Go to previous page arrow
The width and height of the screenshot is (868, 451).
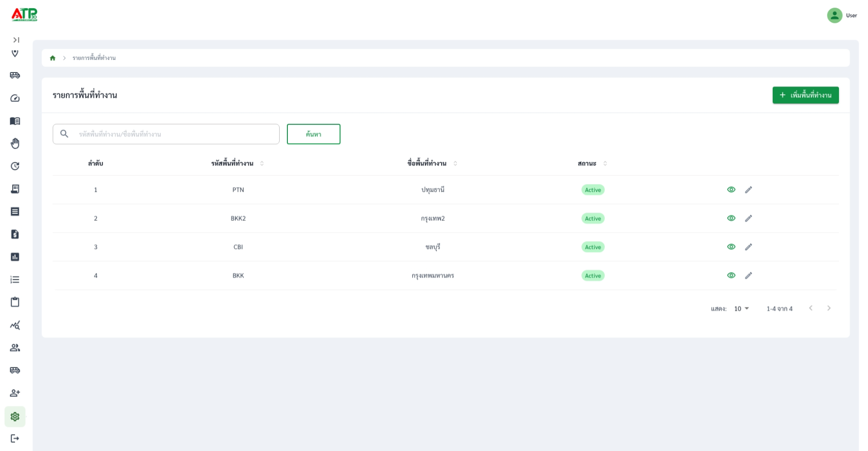(811, 308)
